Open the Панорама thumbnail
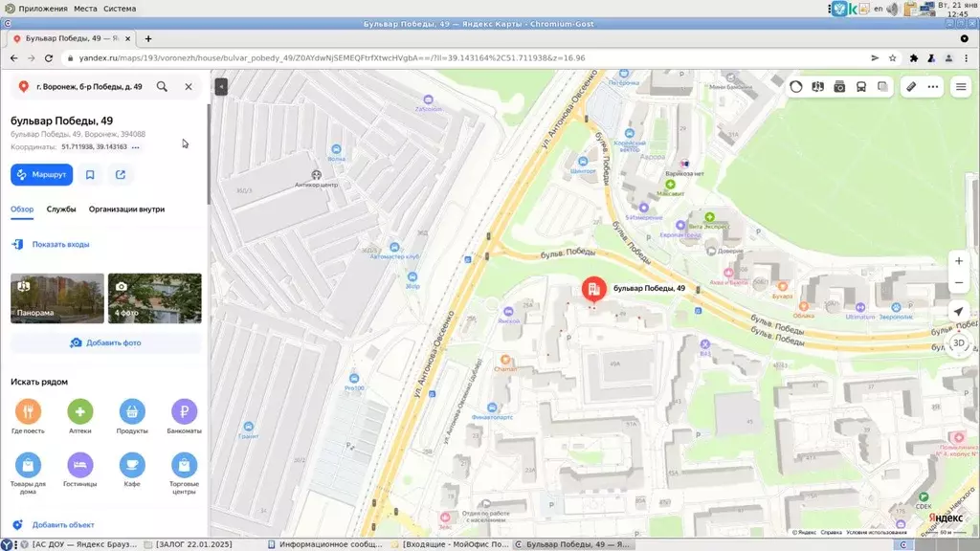Image resolution: width=980 pixels, height=551 pixels. tap(57, 298)
